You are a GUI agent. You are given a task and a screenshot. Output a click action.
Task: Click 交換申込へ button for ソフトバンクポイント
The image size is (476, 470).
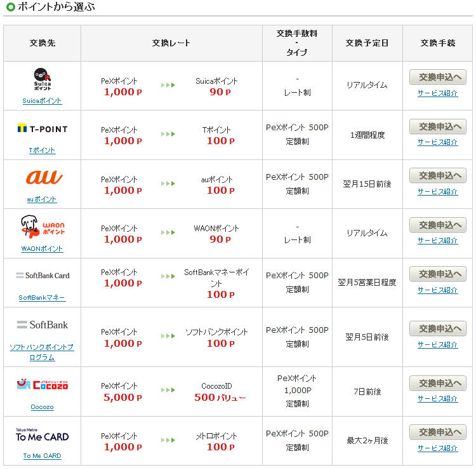coord(438,328)
